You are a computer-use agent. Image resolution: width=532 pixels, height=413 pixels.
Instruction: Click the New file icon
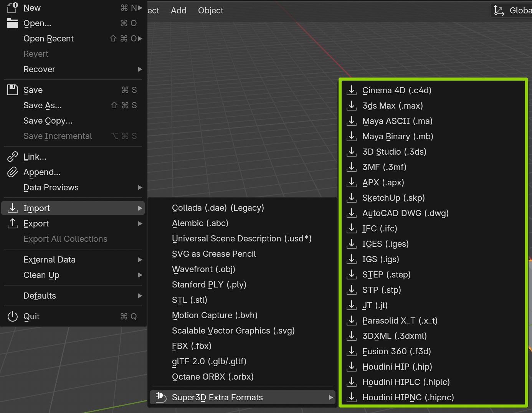pos(13,8)
